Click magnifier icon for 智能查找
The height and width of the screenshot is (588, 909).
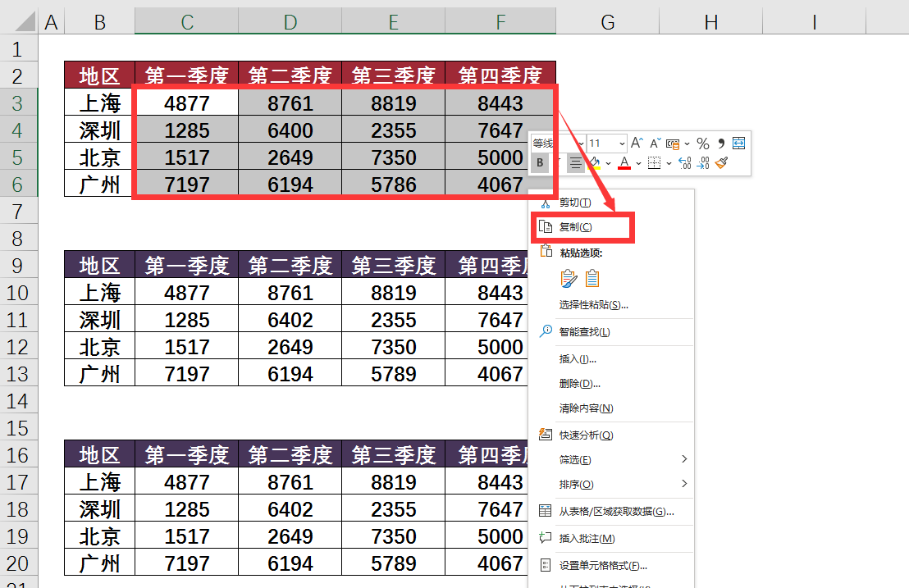point(546,331)
